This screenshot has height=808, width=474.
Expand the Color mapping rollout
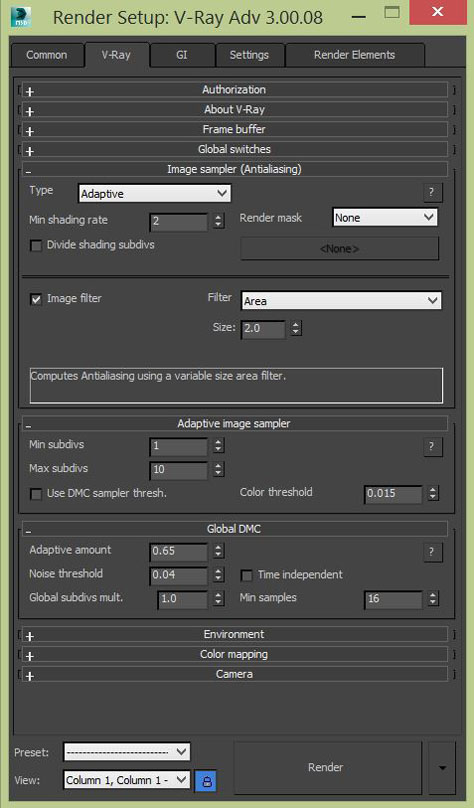click(234, 654)
